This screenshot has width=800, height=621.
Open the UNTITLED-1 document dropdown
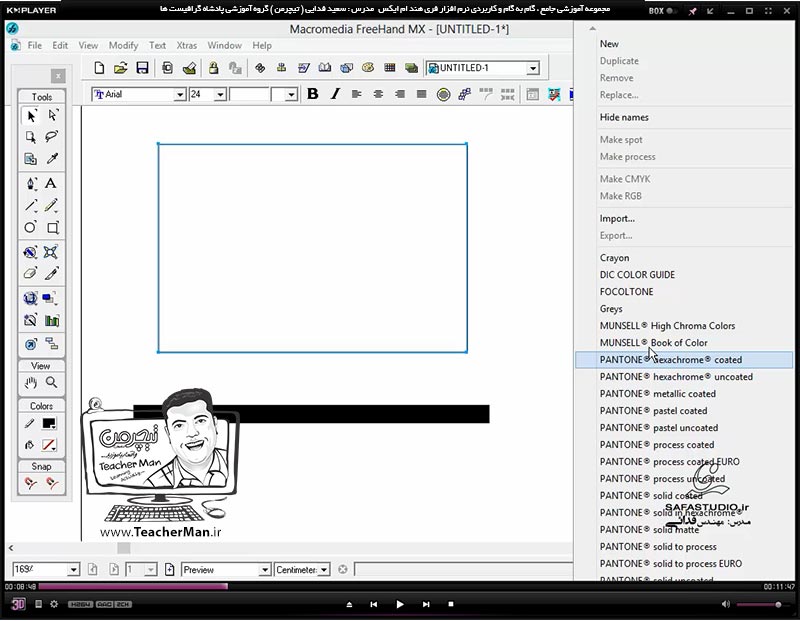[533, 68]
